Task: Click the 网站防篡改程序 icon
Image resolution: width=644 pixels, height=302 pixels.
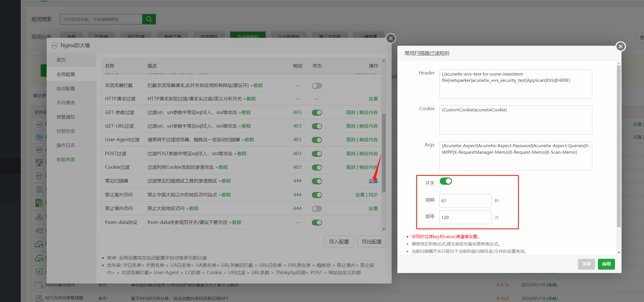Action: pyautogui.click(x=39, y=285)
